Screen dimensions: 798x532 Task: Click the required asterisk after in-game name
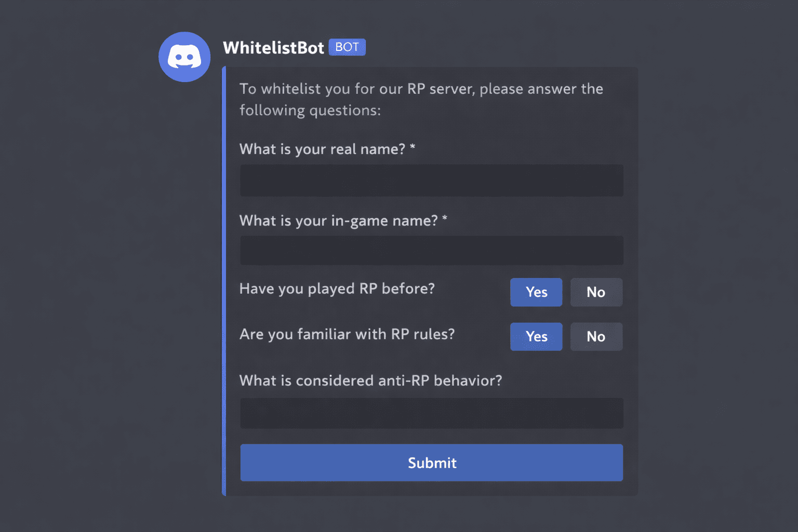[x=445, y=219]
